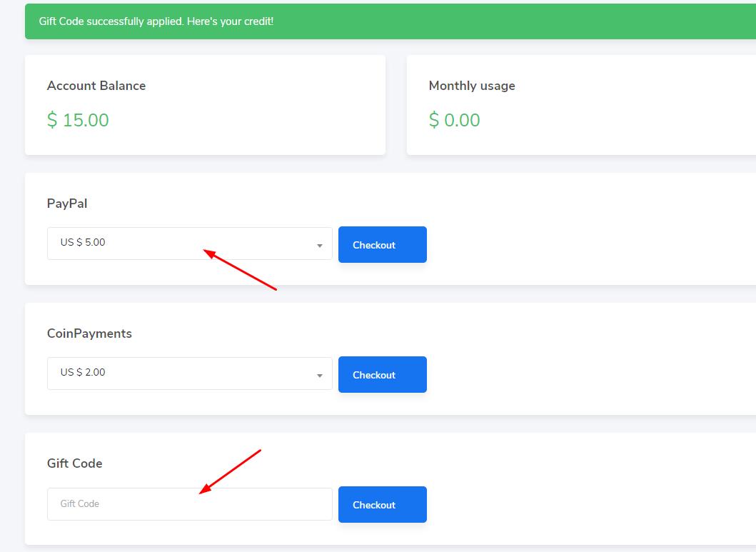Open the PayPal amount dropdown showing US $ 5.00
Screen dimensions: 756x552
189,244
